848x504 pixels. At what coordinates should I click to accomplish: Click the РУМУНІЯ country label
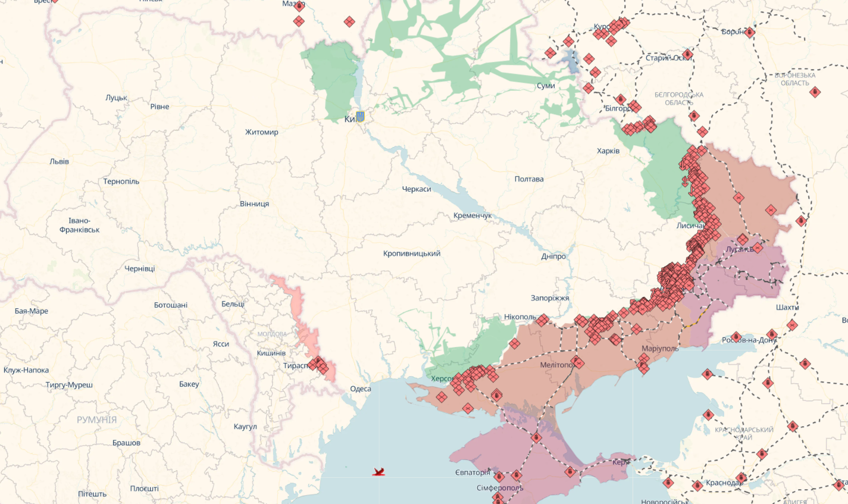(x=97, y=420)
